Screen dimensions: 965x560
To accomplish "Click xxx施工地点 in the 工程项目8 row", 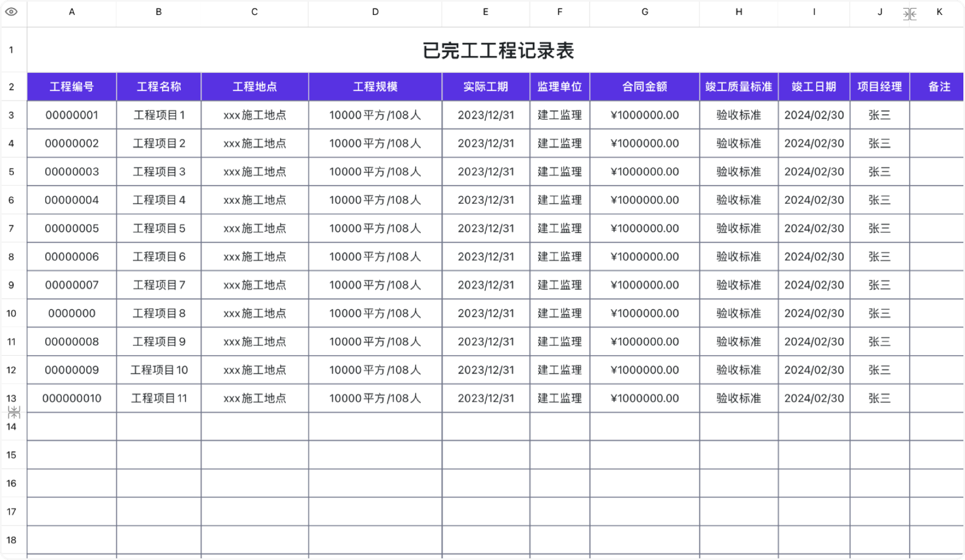I will pyautogui.click(x=255, y=314).
